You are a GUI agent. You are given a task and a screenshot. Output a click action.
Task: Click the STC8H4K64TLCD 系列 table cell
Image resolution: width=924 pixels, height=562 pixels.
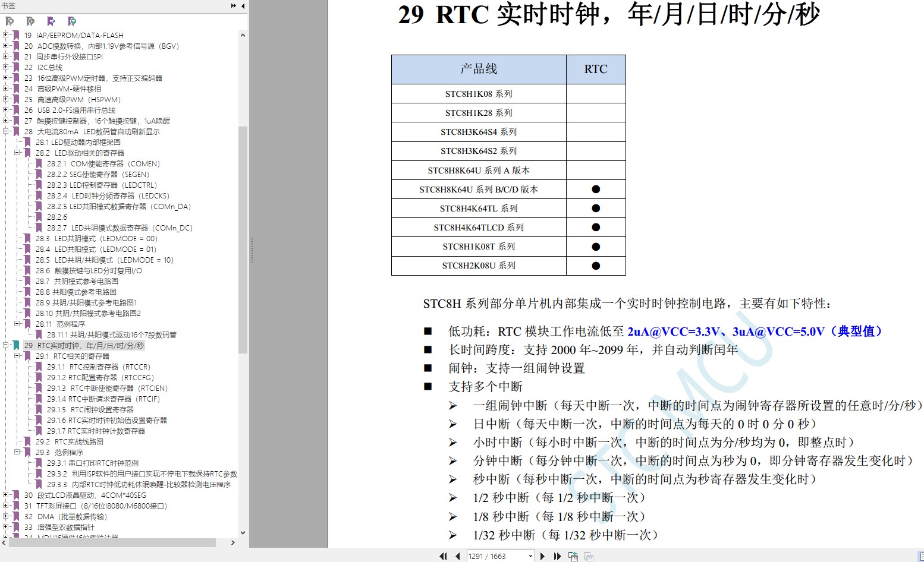point(479,228)
